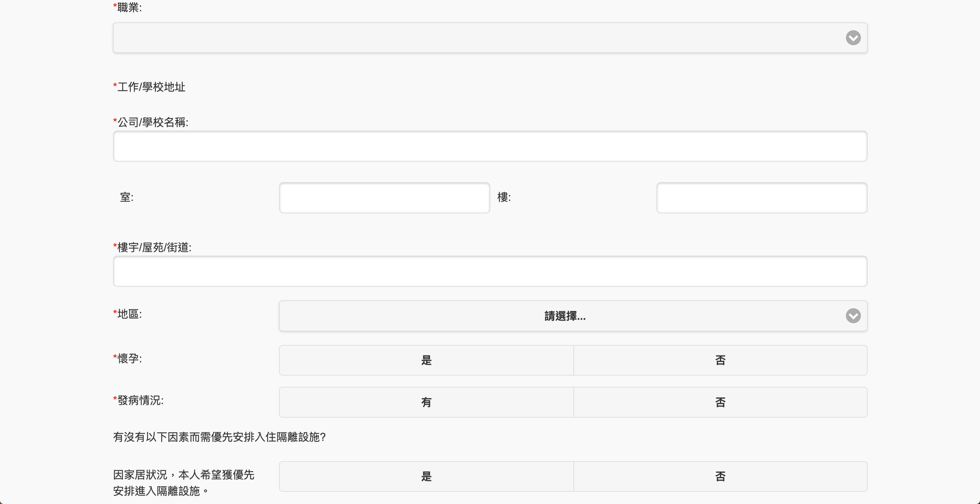Focus the 樓 floor input field

(x=762, y=198)
